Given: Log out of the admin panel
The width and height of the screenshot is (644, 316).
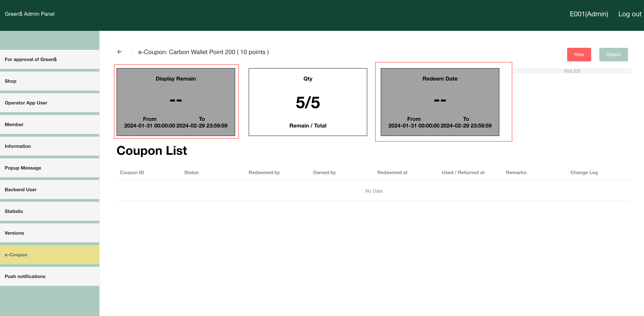Looking at the screenshot, I should pos(629,14).
